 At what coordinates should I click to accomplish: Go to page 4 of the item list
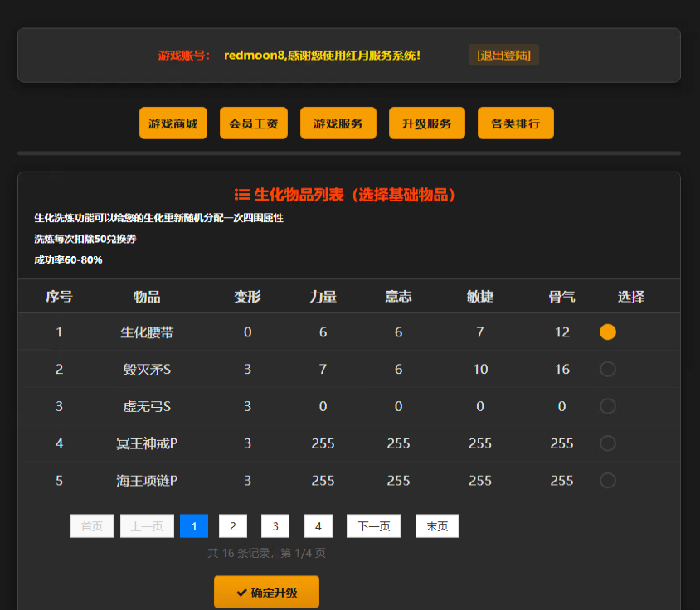pos(318,525)
